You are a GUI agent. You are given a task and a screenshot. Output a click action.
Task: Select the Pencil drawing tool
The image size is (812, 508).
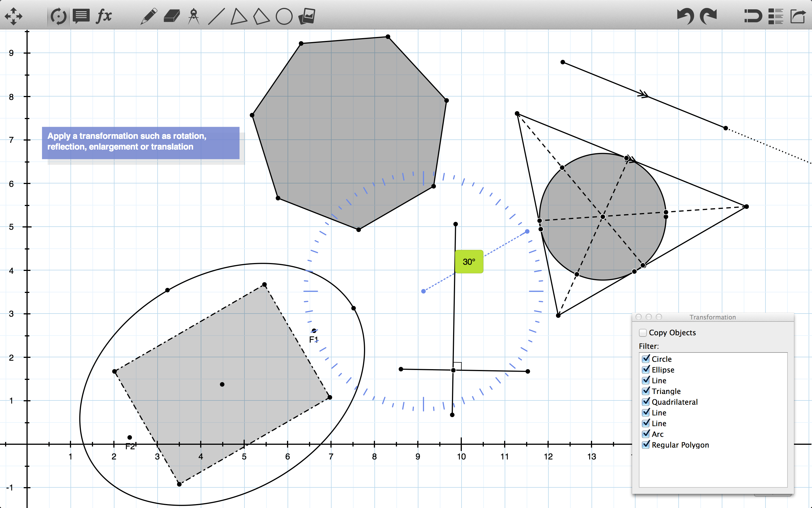(149, 16)
